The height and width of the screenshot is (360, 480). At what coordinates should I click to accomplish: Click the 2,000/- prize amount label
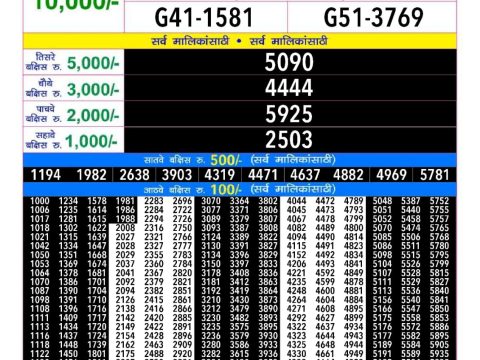point(93,115)
